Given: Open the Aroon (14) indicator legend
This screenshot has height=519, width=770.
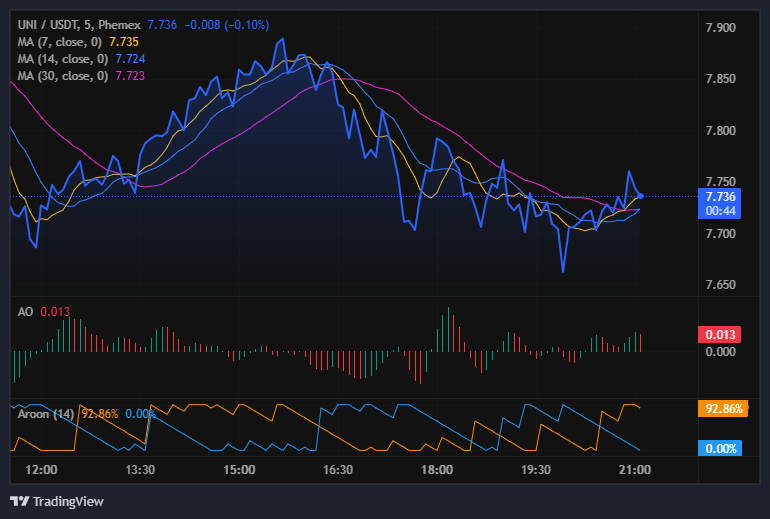Looking at the screenshot, I should pyautogui.click(x=45, y=413).
